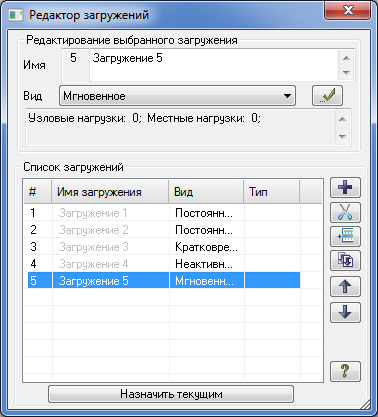Click the Тип column header
This screenshot has height=417, width=378.
(272, 192)
